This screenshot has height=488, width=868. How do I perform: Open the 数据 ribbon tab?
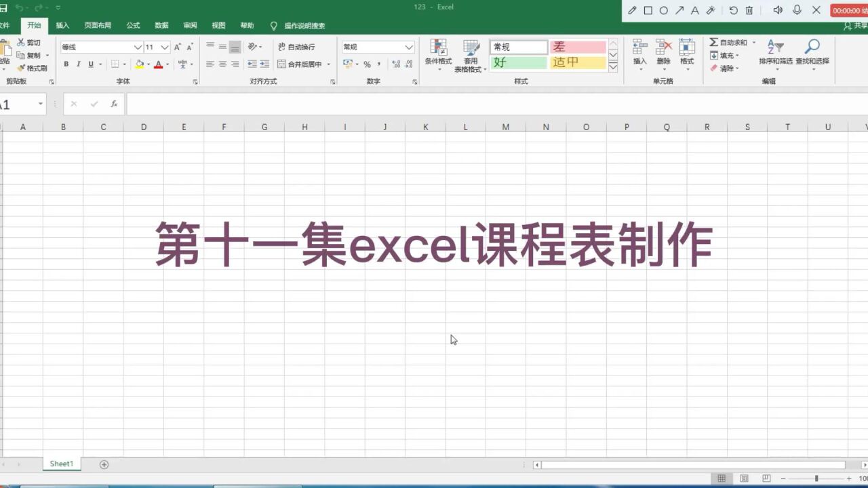(x=161, y=26)
